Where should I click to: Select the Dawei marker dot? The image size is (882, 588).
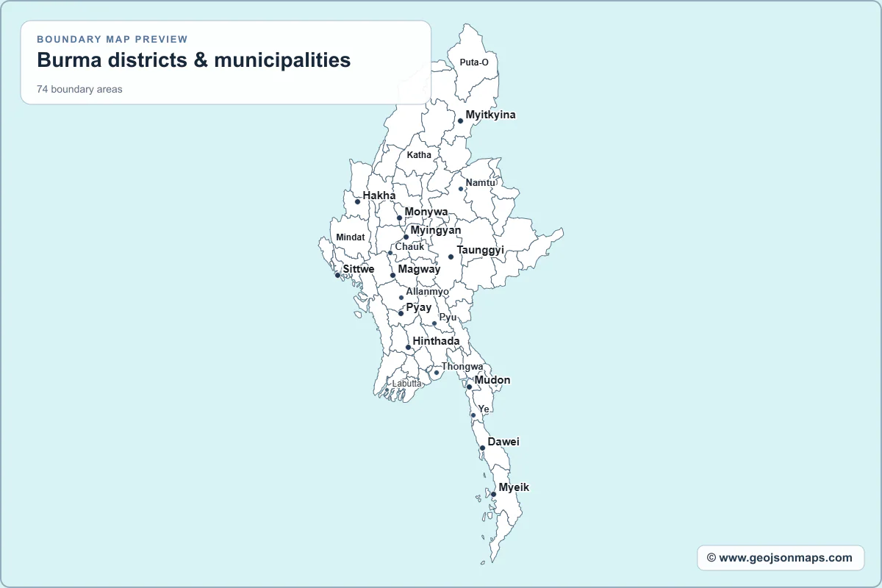(482, 448)
